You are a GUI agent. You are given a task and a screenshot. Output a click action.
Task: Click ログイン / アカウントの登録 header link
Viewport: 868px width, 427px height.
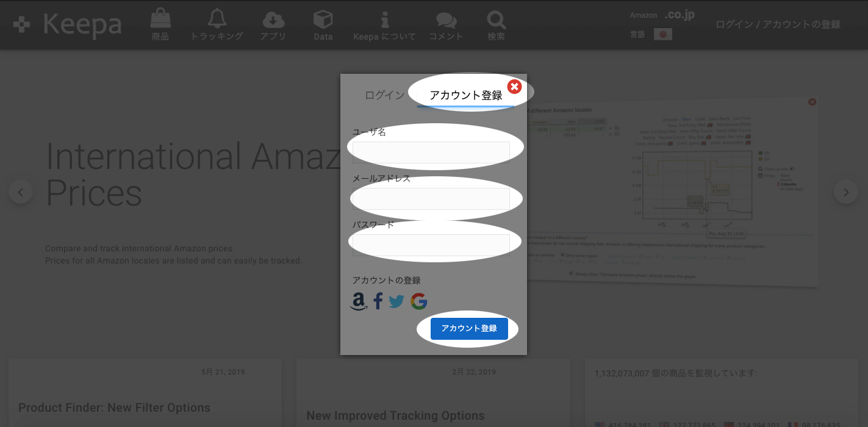[778, 24]
